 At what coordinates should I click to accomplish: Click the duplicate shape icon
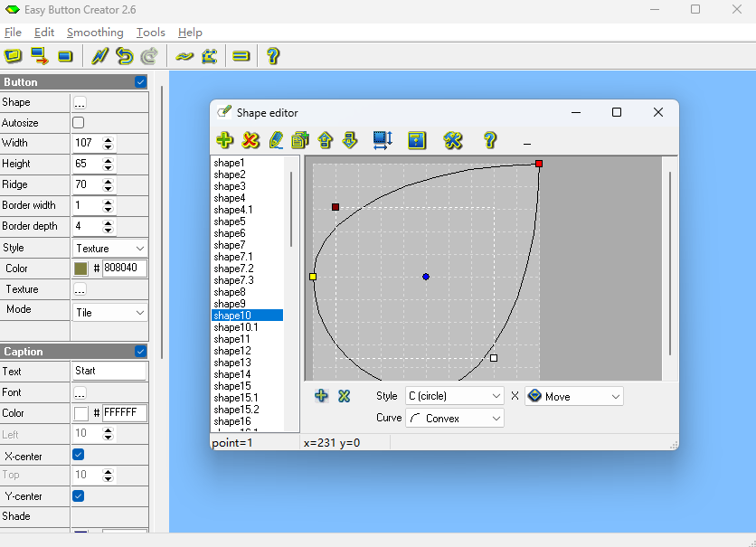pos(300,140)
